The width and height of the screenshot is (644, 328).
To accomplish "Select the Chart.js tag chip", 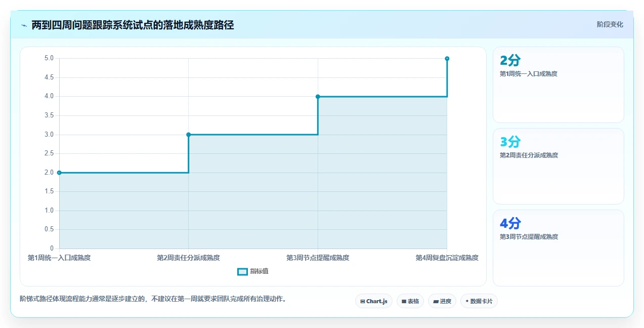I will (x=374, y=301).
